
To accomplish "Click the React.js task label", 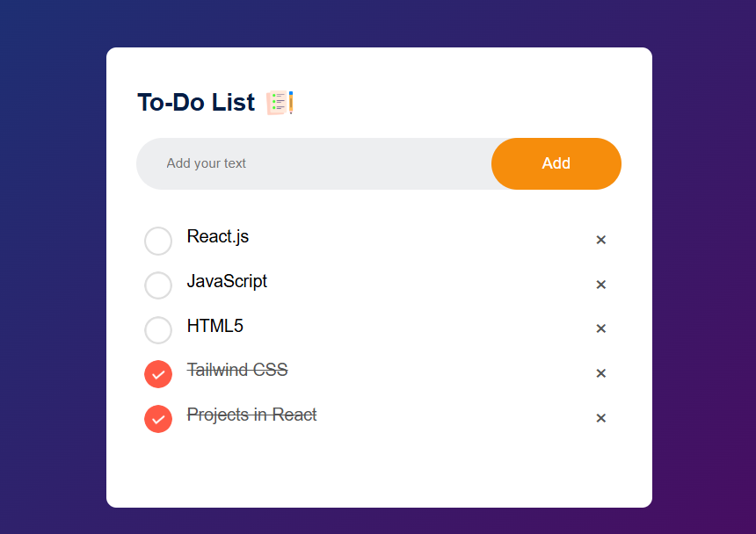I will point(218,236).
